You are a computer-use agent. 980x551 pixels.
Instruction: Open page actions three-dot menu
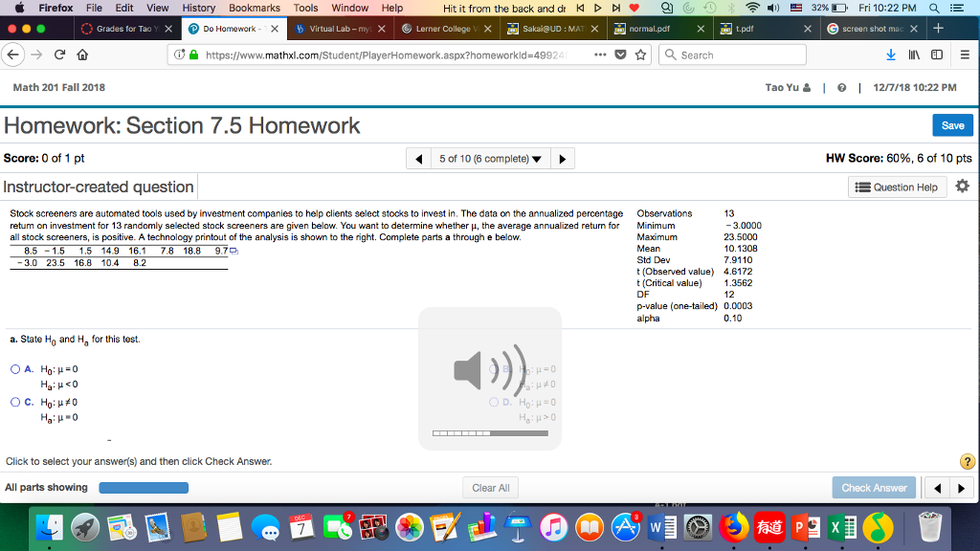point(600,55)
